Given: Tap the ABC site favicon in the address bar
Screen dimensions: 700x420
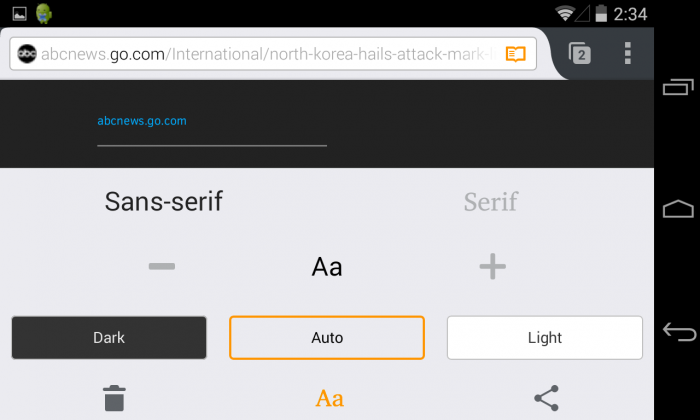Looking at the screenshot, I should tap(27, 54).
